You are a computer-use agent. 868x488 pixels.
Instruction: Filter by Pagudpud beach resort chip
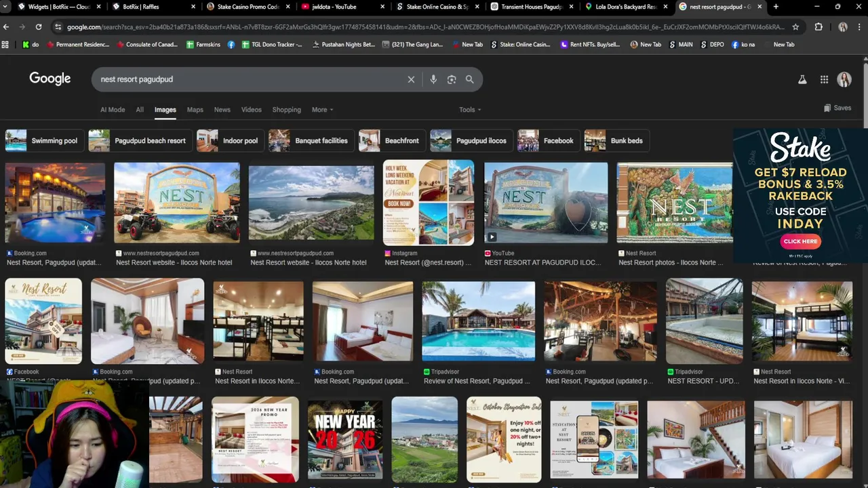[140, 141]
